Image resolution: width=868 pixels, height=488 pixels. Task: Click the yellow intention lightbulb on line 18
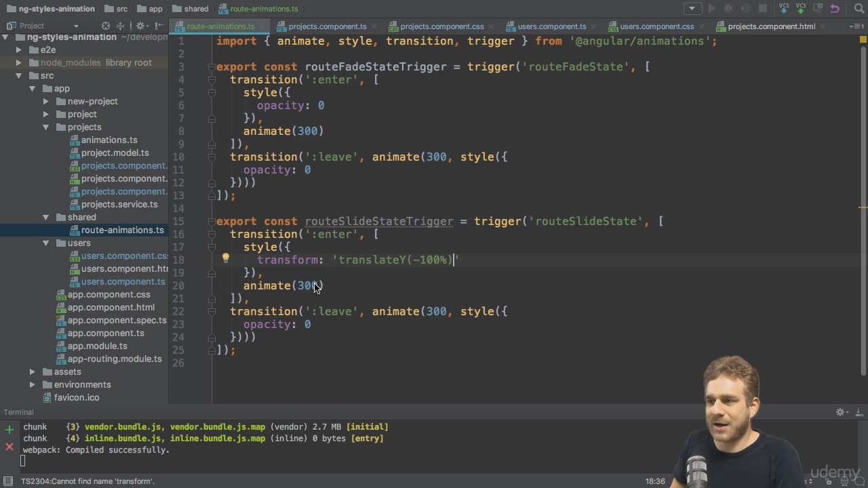click(x=226, y=258)
